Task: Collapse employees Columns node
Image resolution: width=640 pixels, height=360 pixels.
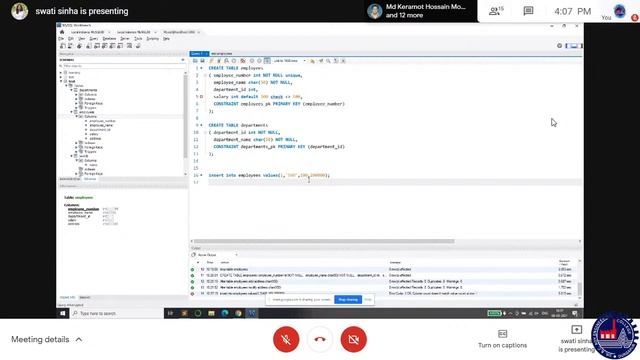Action: pos(76,116)
